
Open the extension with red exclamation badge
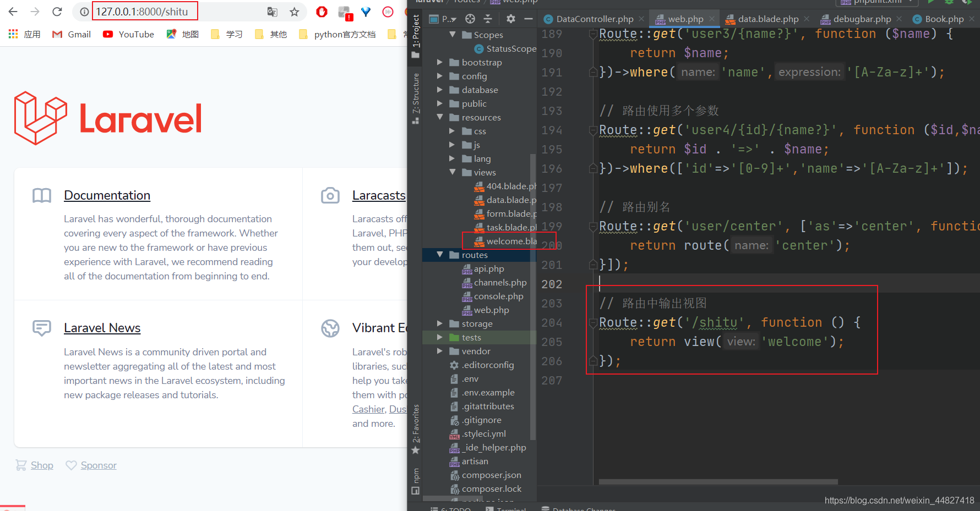(x=345, y=13)
